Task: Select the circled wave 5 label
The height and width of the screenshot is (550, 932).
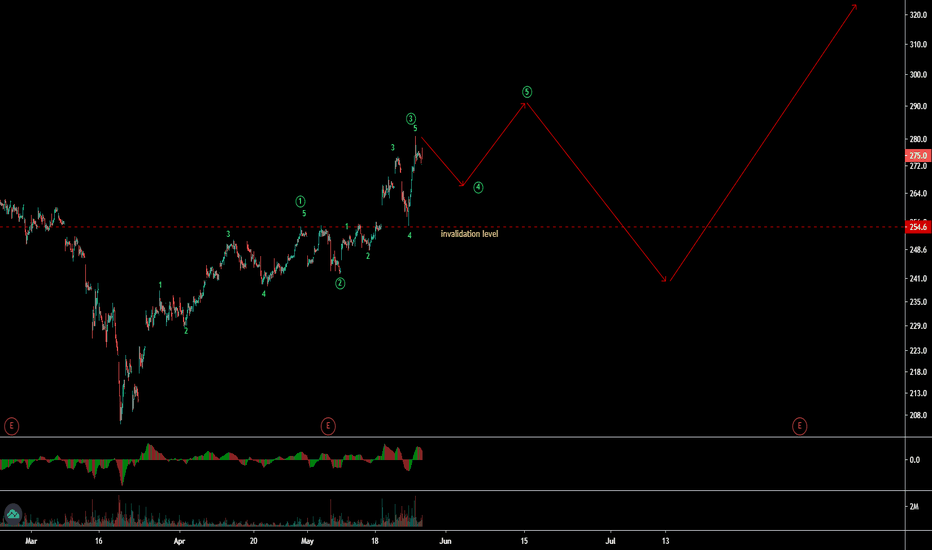Action: click(527, 92)
